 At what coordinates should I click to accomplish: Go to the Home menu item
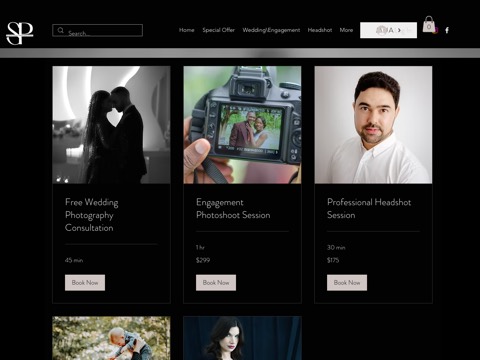pos(186,30)
